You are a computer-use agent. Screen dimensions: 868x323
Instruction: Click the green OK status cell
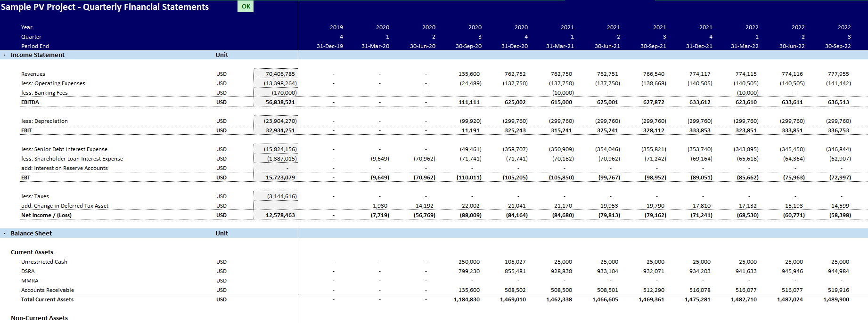click(x=246, y=6)
